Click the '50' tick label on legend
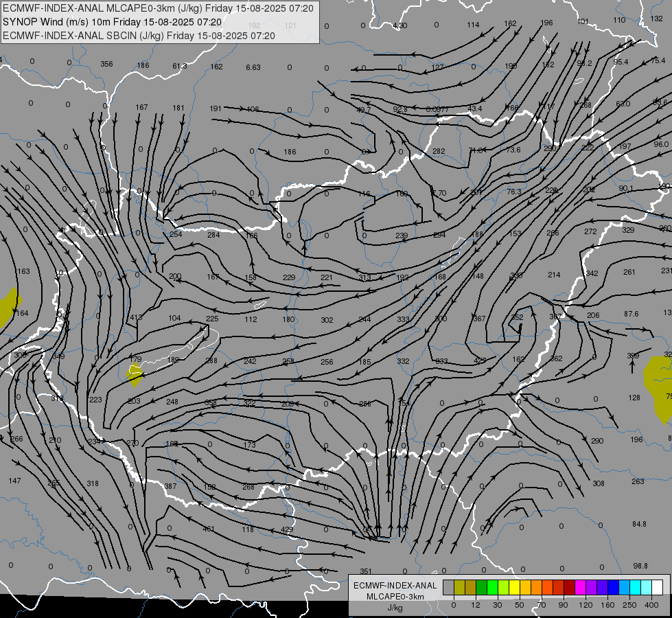This screenshot has height=618, width=672. click(519, 605)
